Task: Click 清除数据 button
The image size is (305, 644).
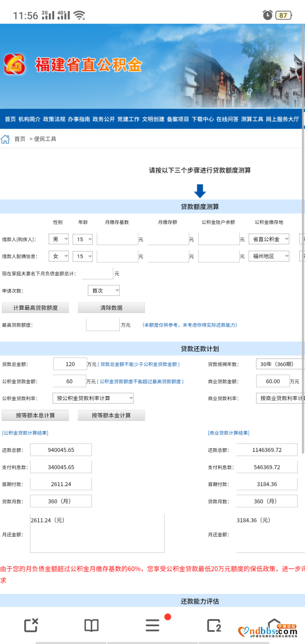Action: pos(111,308)
